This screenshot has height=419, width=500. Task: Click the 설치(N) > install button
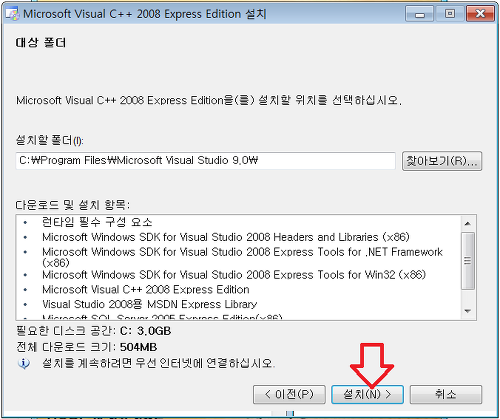(x=367, y=395)
